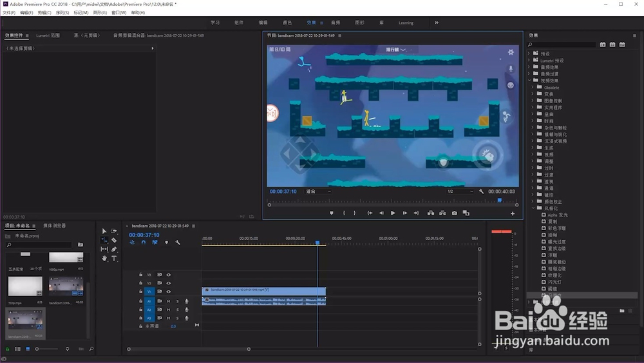Open Program Monitor wrench settings
The image size is (644, 363).
click(x=481, y=191)
